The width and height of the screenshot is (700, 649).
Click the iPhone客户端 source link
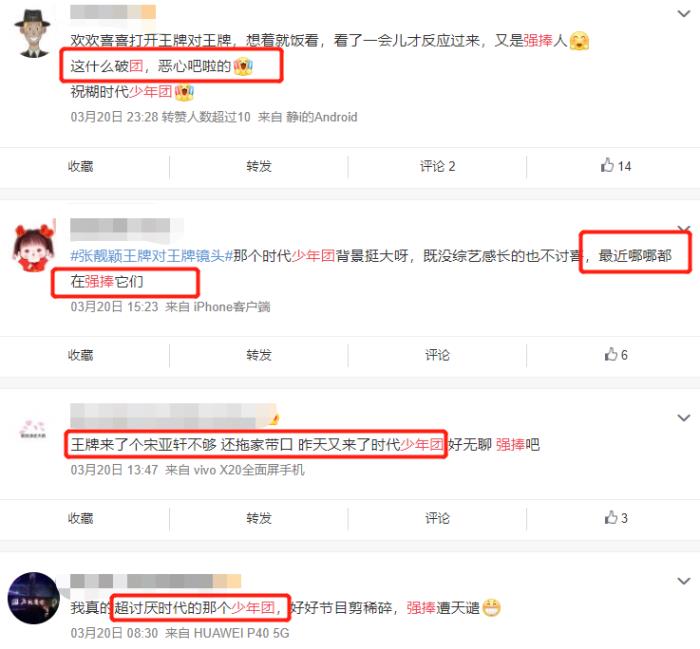pyautogui.click(x=232, y=307)
